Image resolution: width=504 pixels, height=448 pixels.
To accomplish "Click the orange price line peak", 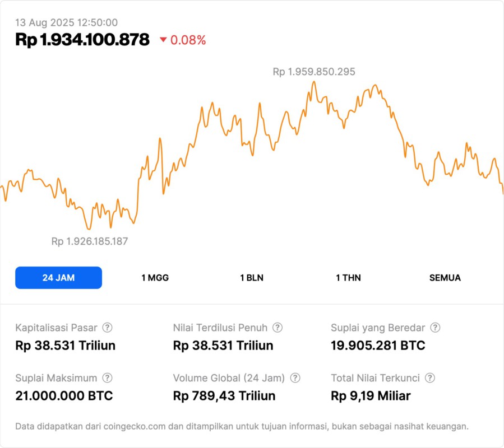I will (314, 82).
